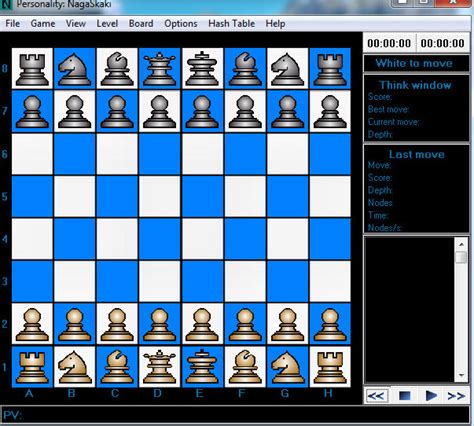Click the empty D6 square
The height and width of the screenshot is (426, 474).
(160, 154)
